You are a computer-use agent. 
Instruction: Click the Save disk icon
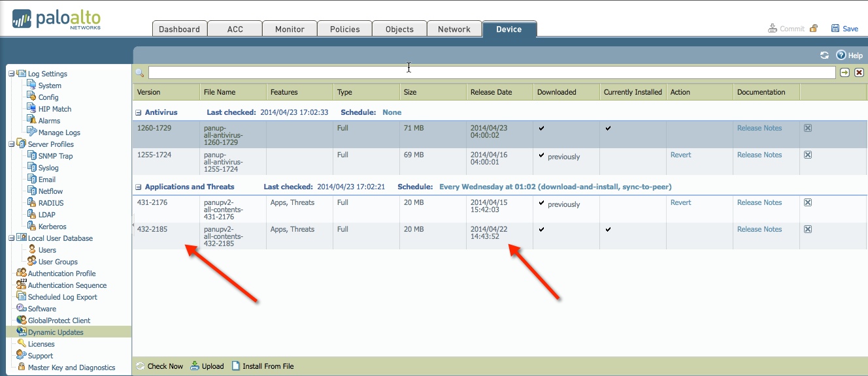[x=835, y=28]
